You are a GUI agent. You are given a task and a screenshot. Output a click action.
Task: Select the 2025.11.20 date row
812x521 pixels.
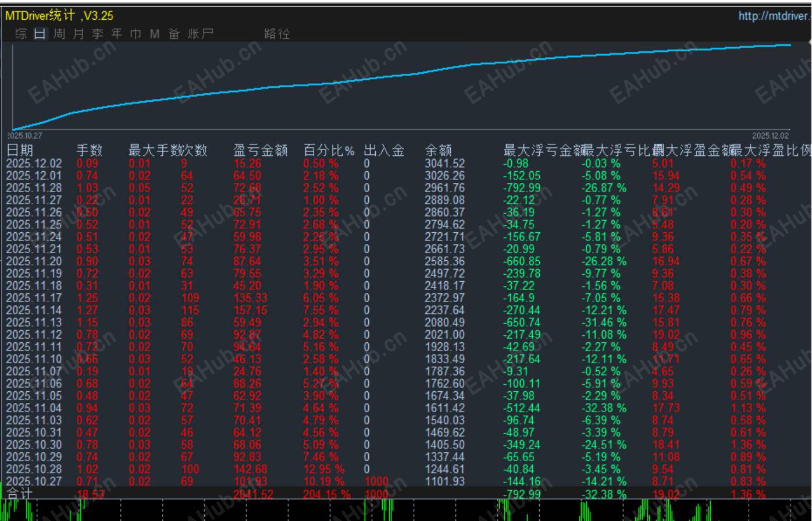pos(34,261)
